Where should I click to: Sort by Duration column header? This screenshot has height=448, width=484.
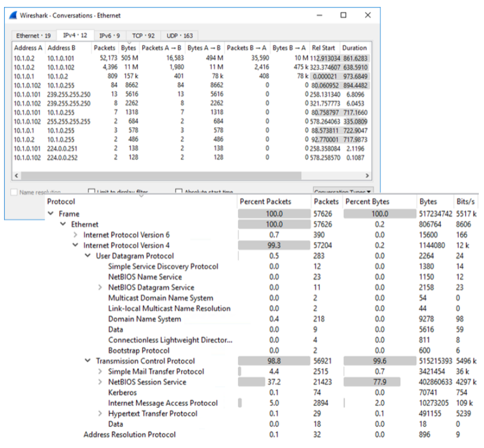click(354, 48)
